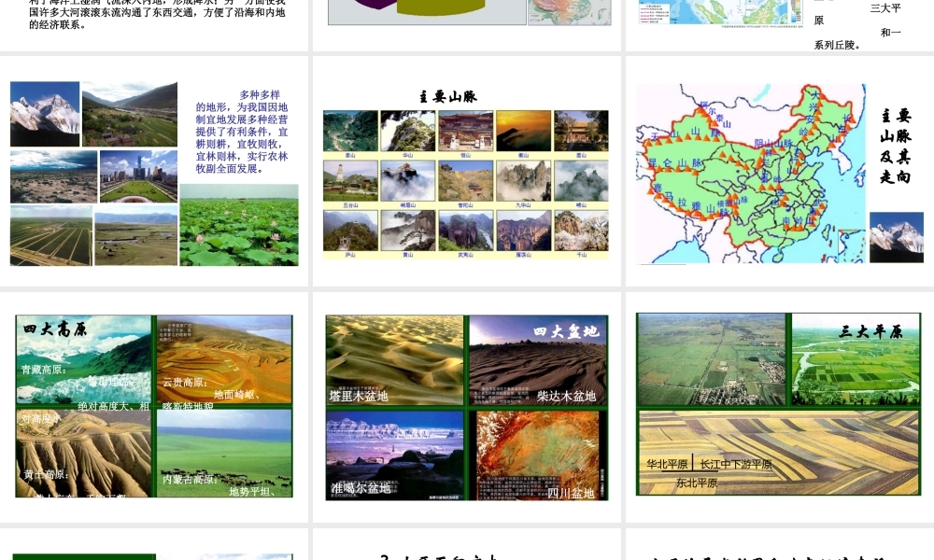Open the 云贵高原 terraced fields photo

click(x=224, y=360)
